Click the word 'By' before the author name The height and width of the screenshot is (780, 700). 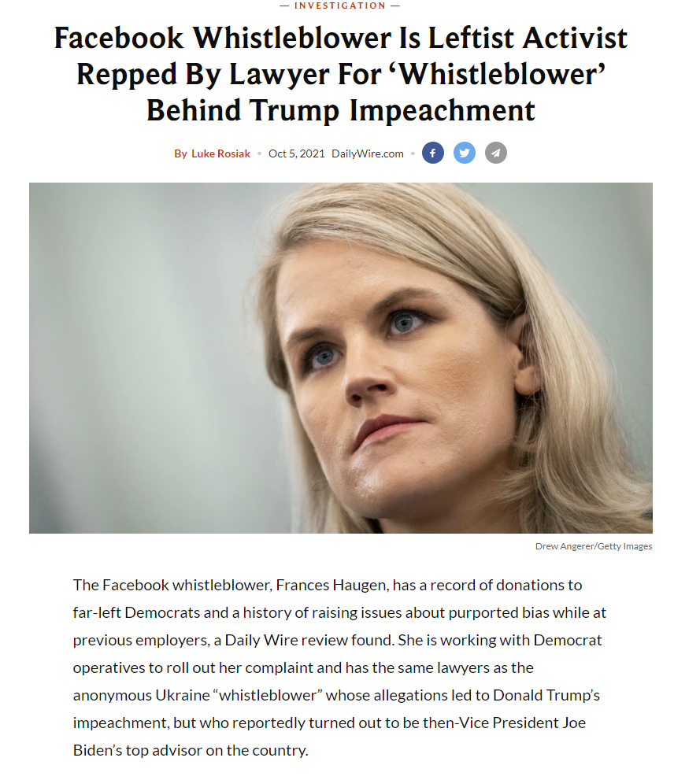pos(180,153)
